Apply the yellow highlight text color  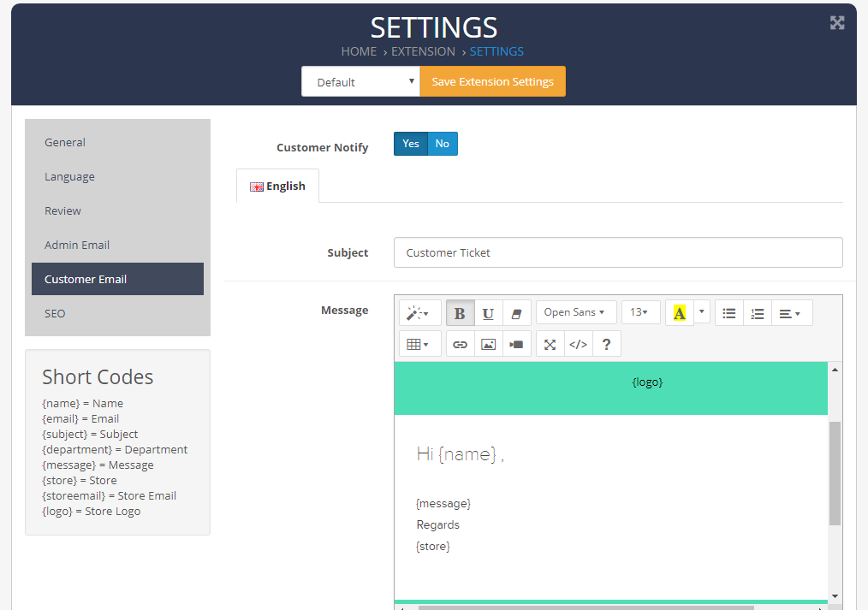click(x=680, y=313)
